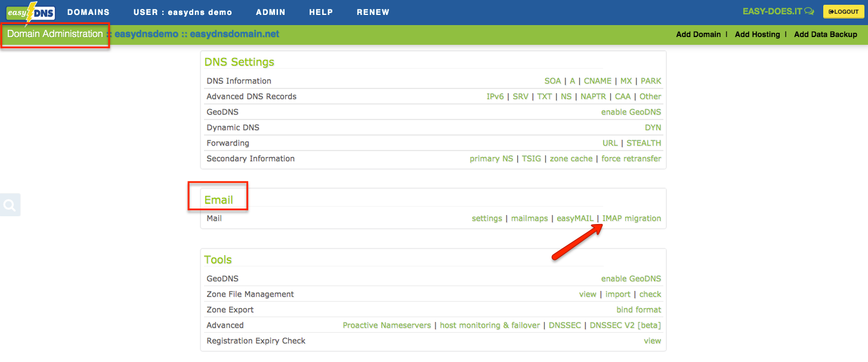
Task: Open the USER : easydns demo menu
Action: (183, 12)
